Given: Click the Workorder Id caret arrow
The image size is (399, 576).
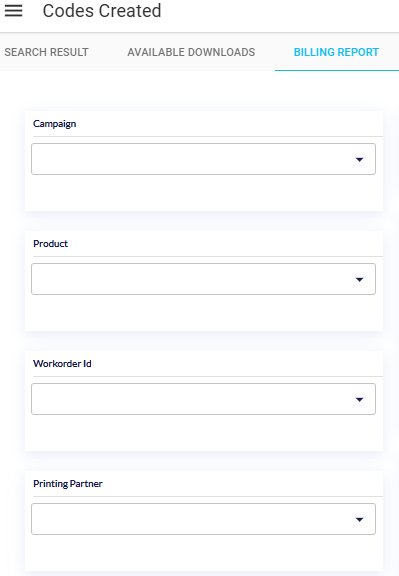Looking at the screenshot, I should tap(359, 399).
